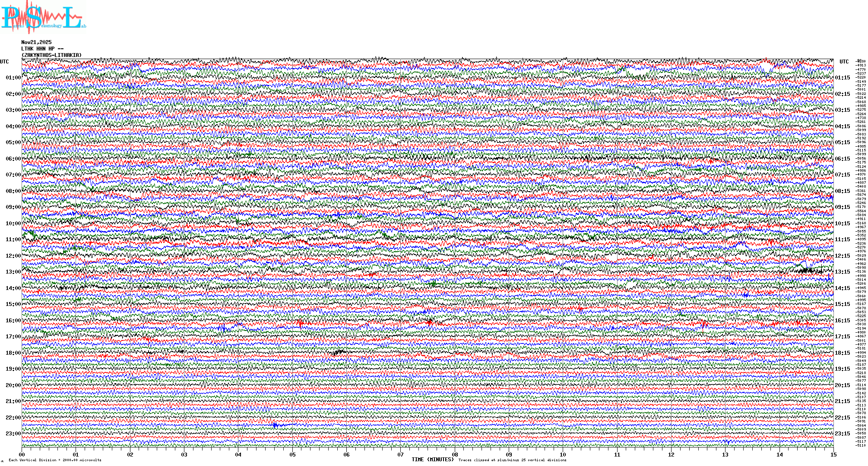Select the 18:15 time label on right
This screenshot has width=868, height=466.
click(x=842, y=353)
